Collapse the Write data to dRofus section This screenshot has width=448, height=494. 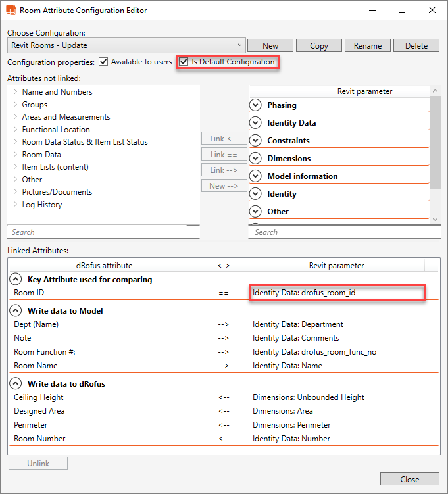[16, 384]
